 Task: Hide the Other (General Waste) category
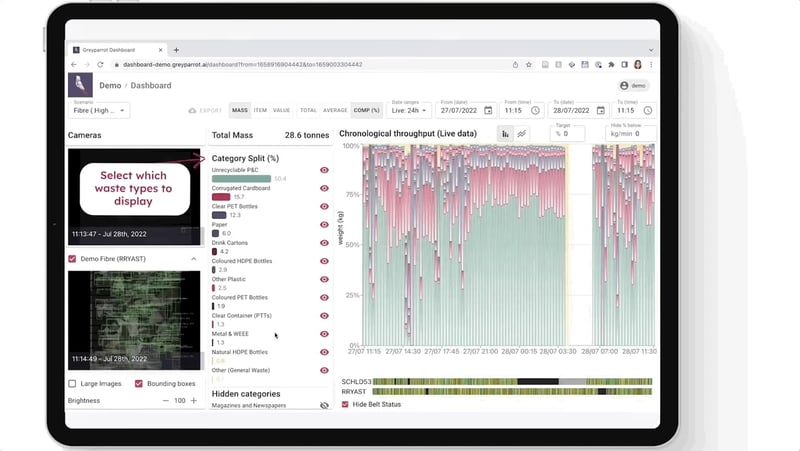click(x=324, y=370)
